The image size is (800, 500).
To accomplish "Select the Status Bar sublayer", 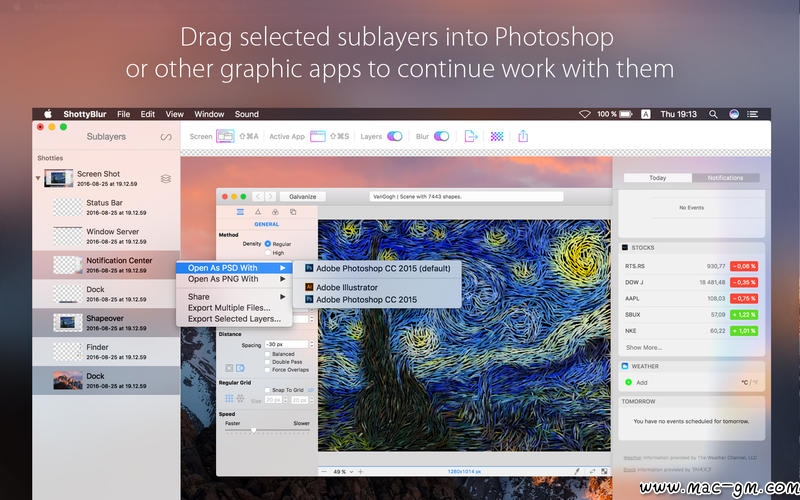I will [106, 207].
